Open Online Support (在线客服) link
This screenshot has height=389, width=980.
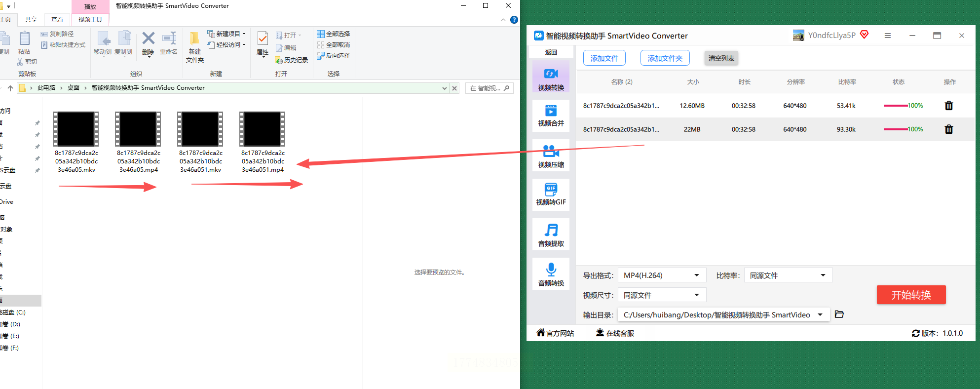[x=615, y=333]
